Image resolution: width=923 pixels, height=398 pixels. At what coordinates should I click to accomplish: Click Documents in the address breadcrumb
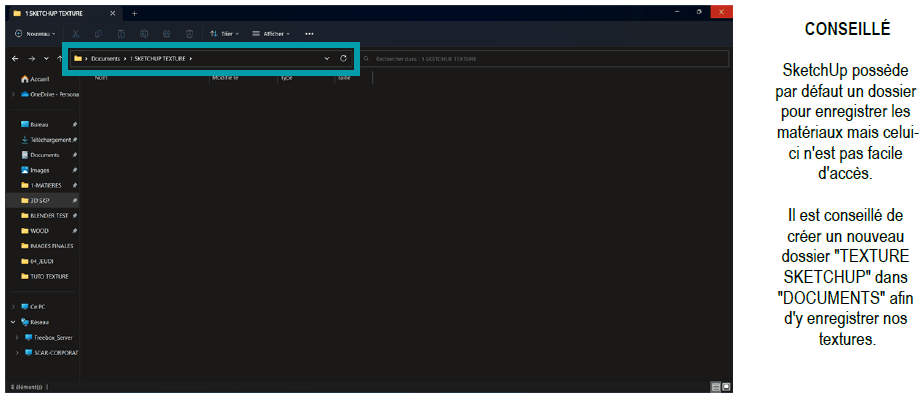click(105, 59)
